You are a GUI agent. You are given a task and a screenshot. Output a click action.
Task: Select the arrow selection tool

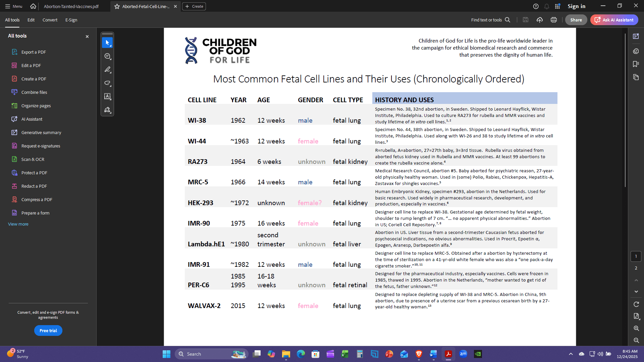point(107,43)
